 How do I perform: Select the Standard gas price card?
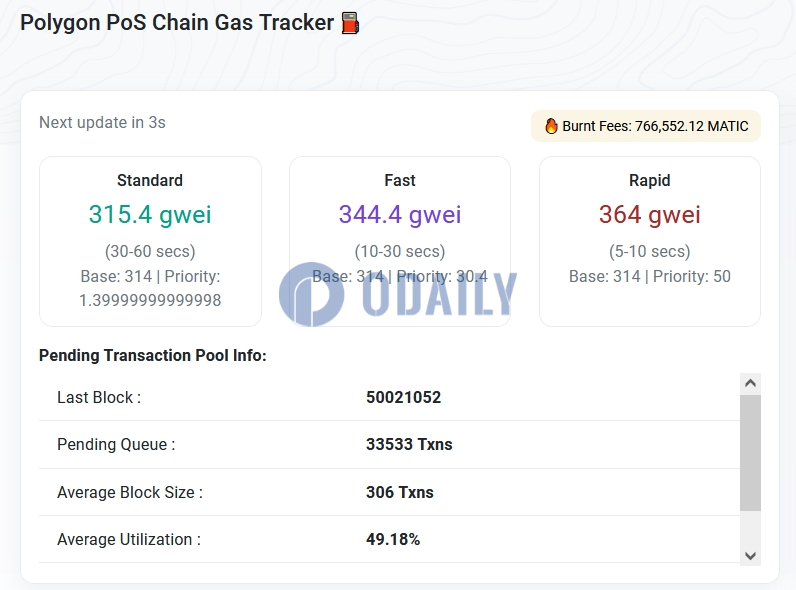pos(150,241)
